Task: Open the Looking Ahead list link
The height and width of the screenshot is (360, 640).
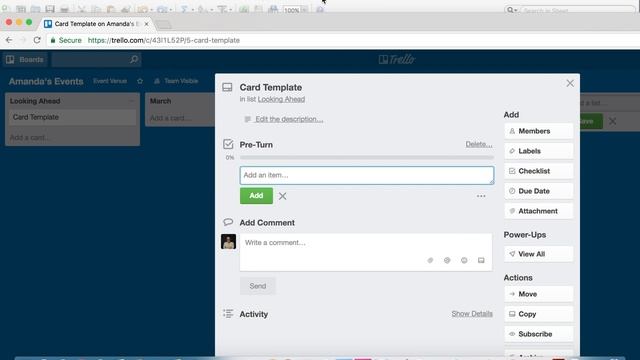Action: (x=281, y=99)
